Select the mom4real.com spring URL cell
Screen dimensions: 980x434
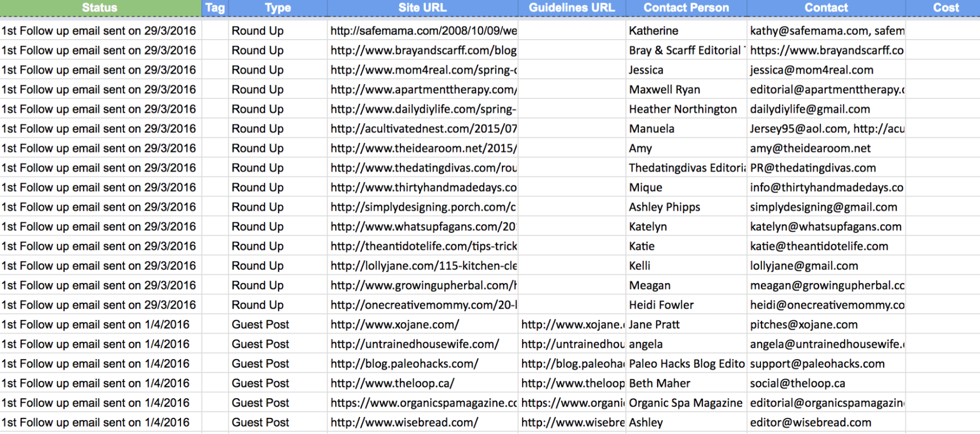423,70
